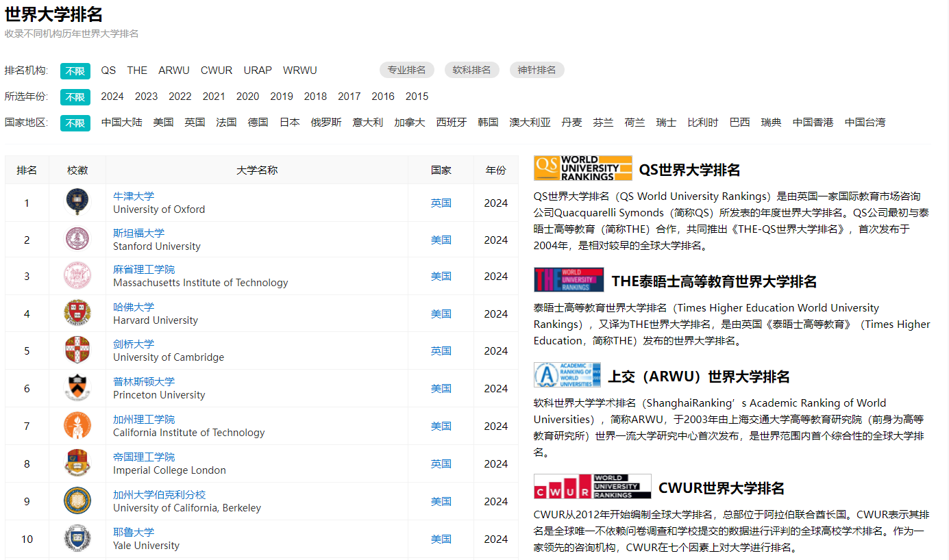Click the Princeton University shield icon
The height and width of the screenshot is (560, 949).
[77, 388]
